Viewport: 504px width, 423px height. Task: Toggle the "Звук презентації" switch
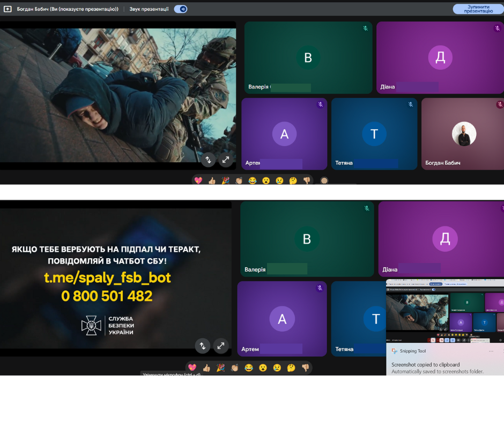181,9
